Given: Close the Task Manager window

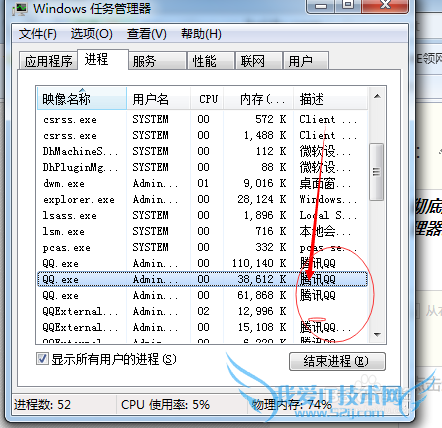Looking at the screenshot, I should pyautogui.click(x=385, y=6).
